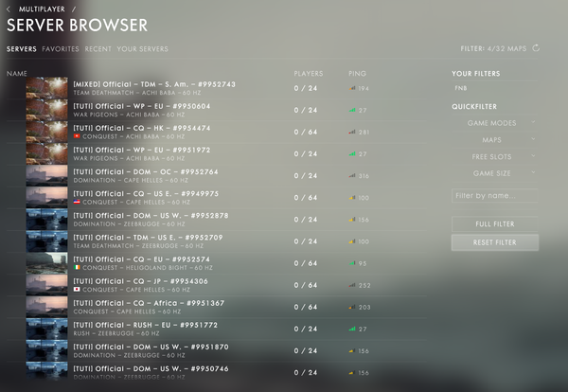Select server Official DOM US W. #9952878

(217, 219)
